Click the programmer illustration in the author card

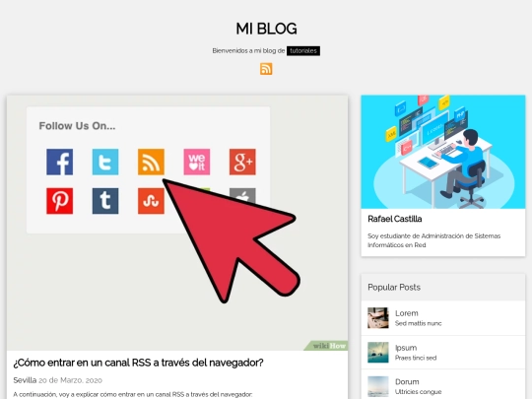443,152
